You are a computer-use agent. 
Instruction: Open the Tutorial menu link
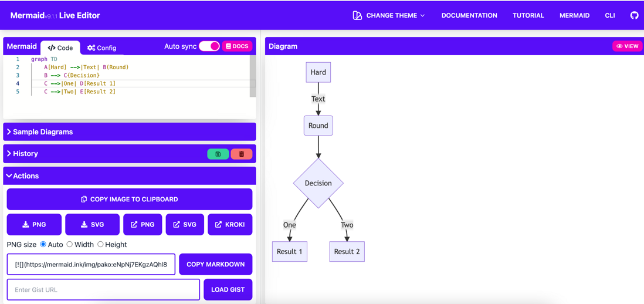(x=528, y=15)
